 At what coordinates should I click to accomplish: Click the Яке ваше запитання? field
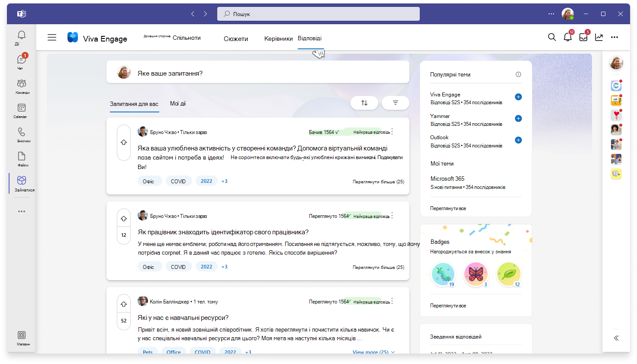coord(258,72)
